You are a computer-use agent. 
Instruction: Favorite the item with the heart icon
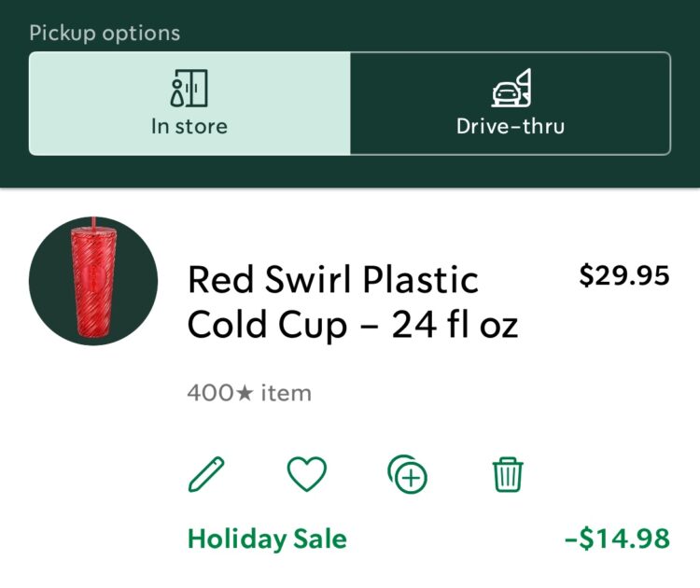306,475
